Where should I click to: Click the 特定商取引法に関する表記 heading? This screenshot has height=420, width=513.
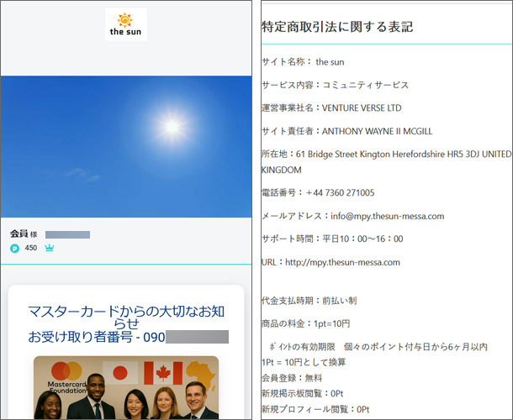coord(337,27)
